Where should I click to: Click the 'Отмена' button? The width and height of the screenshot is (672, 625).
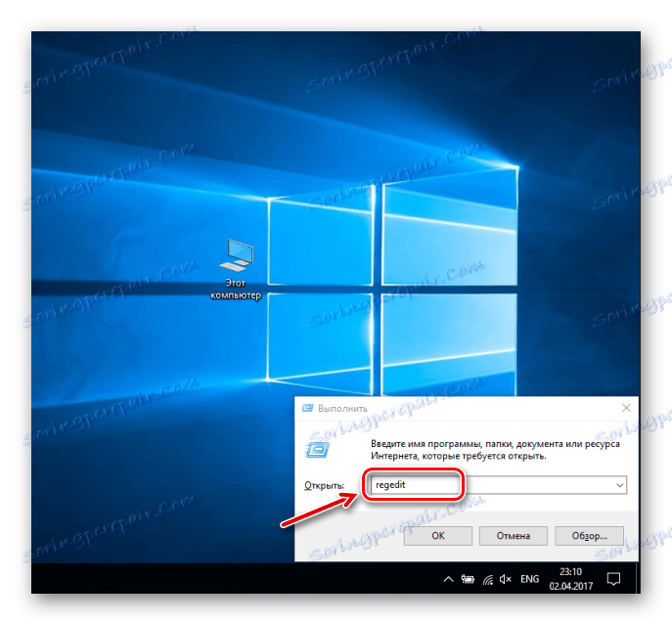(x=513, y=536)
